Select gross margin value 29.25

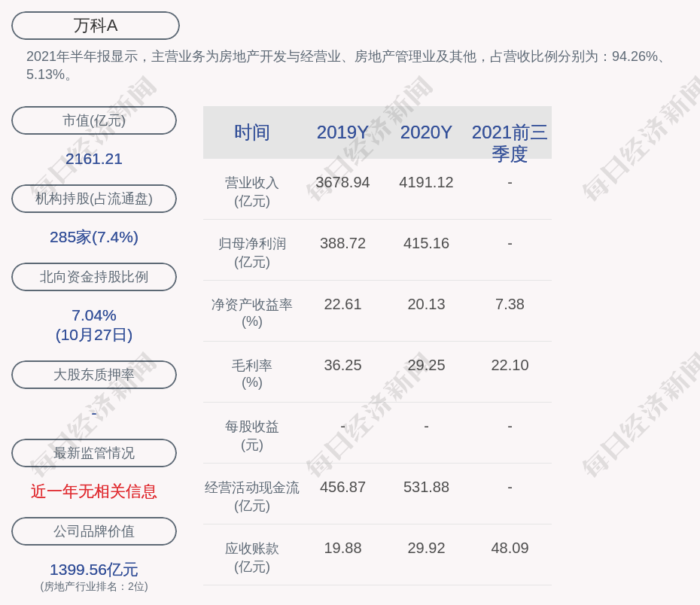[x=426, y=366]
